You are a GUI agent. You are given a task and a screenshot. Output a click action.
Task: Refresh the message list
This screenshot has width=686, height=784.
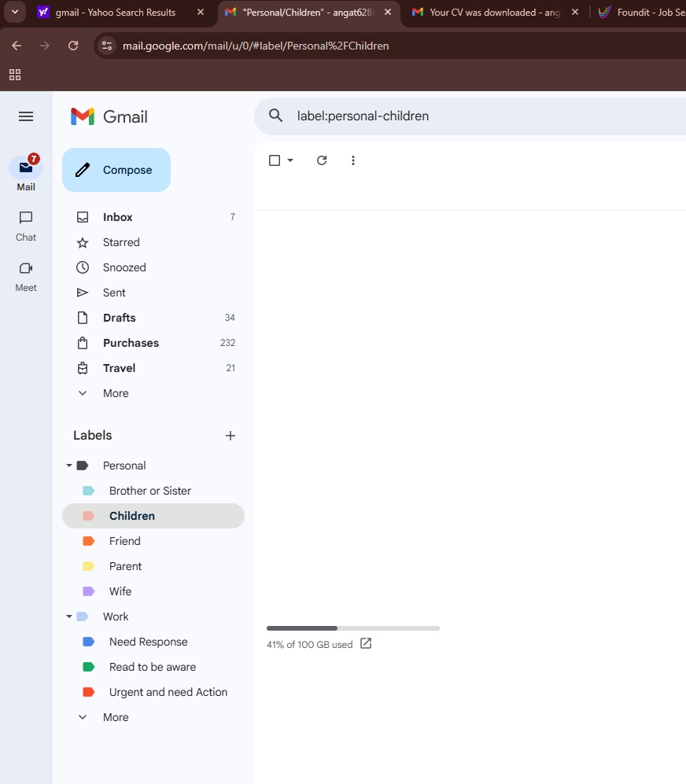pyautogui.click(x=322, y=160)
